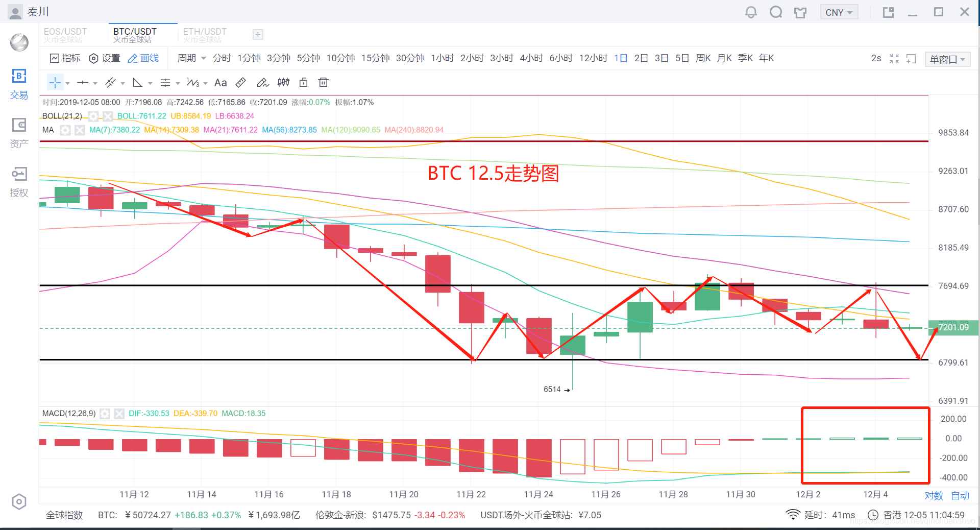This screenshot has height=530, width=980.
Task: Switch to the ETH/USDT tab
Action: click(x=205, y=35)
